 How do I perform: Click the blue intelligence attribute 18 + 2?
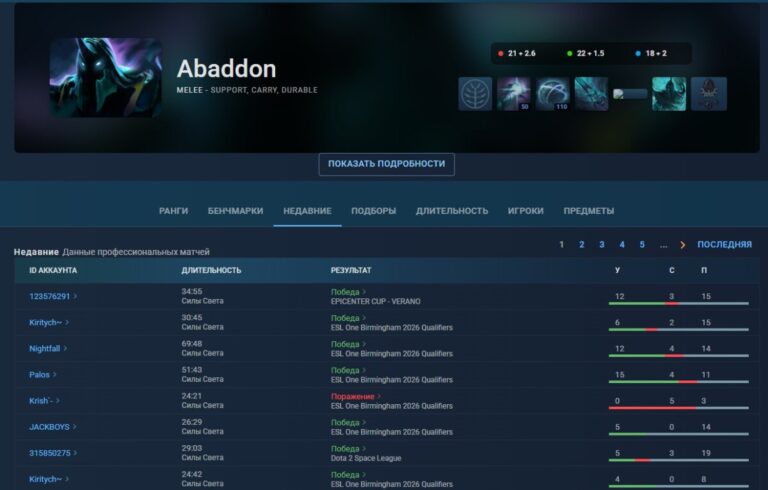point(651,53)
